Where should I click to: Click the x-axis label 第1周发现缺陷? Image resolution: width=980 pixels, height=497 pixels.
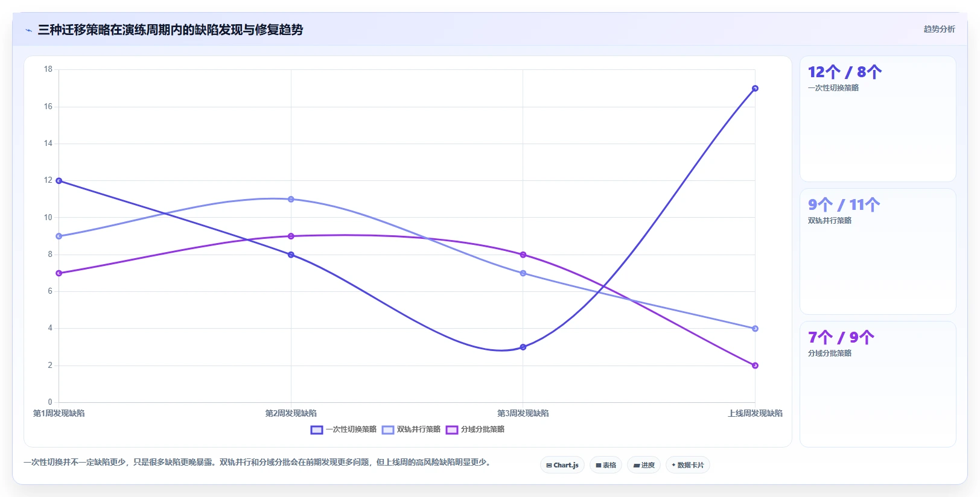pyautogui.click(x=59, y=413)
